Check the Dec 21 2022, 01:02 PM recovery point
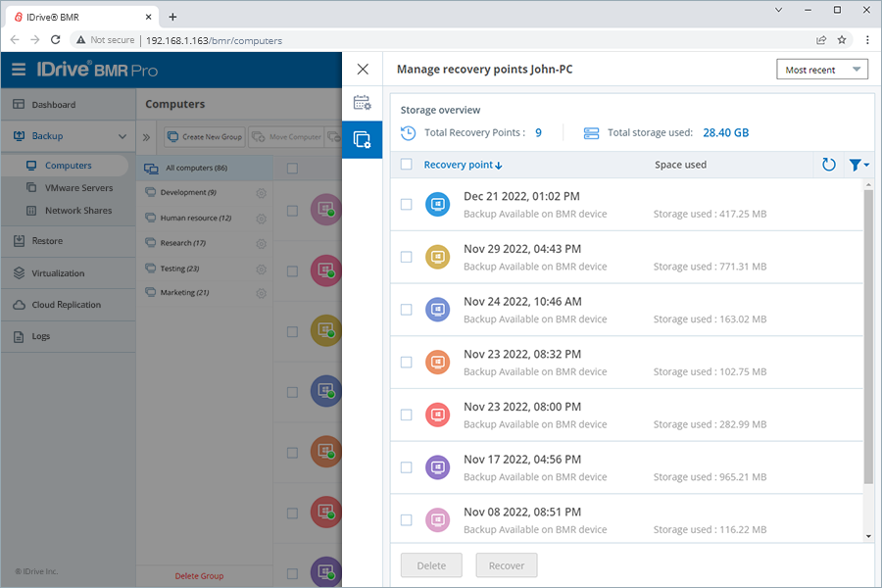This screenshot has width=882, height=588. (x=406, y=204)
